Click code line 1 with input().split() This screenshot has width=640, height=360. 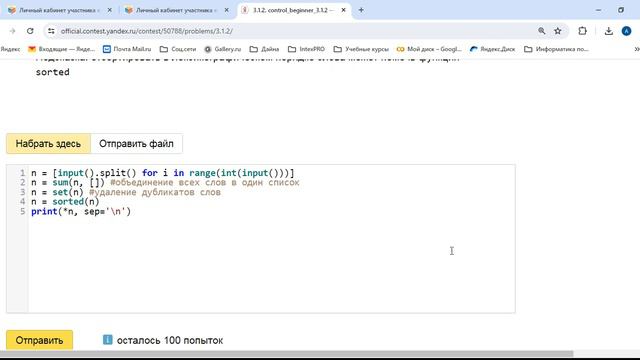click(162, 173)
